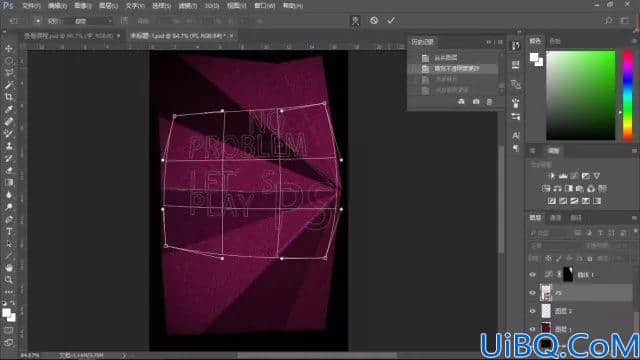Hide the top masked adjustment layer
The height and width of the screenshot is (360, 640).
(532, 275)
